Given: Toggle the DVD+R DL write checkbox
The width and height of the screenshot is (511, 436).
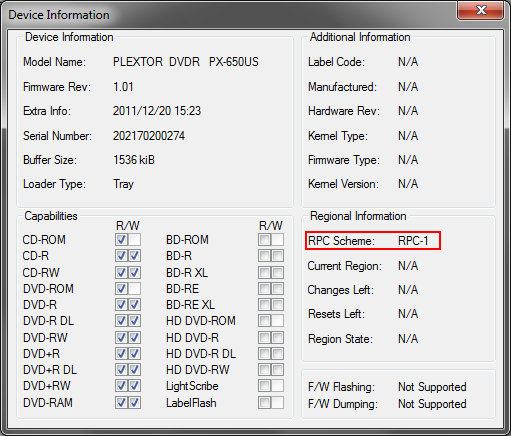Looking at the screenshot, I should [134, 369].
